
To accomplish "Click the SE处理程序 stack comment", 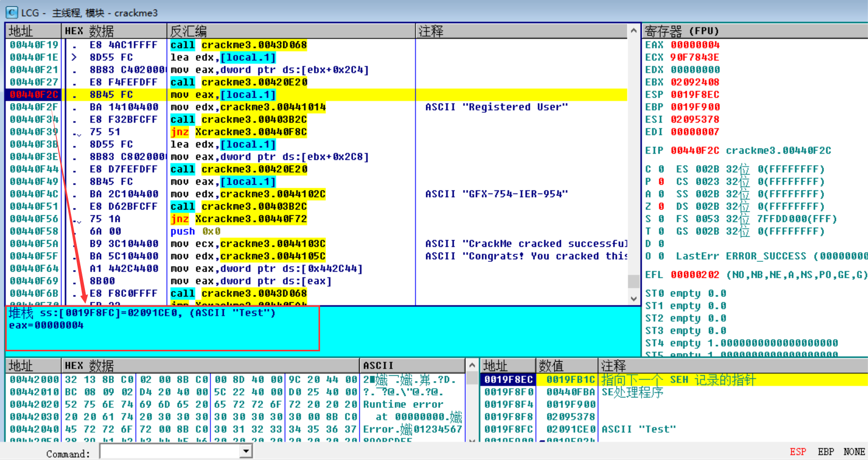I will point(632,392).
